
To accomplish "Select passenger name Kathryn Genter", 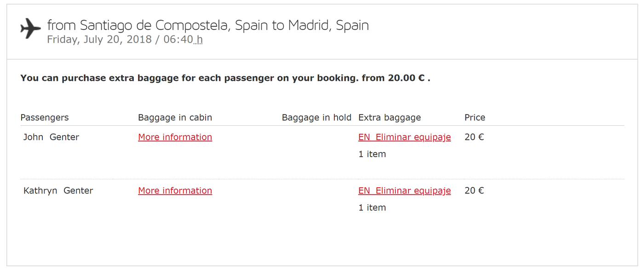I will pyautogui.click(x=58, y=190).
